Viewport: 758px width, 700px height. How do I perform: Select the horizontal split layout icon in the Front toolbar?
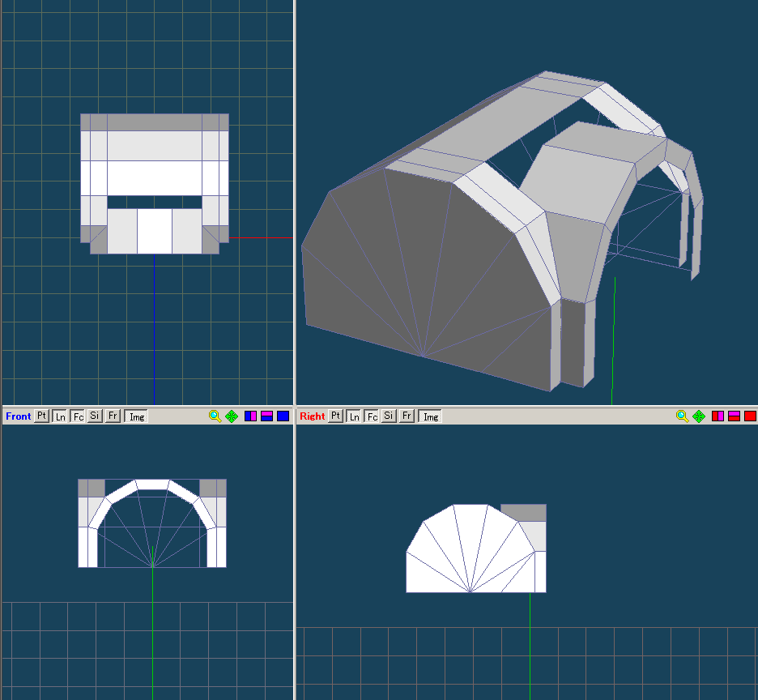point(267,416)
